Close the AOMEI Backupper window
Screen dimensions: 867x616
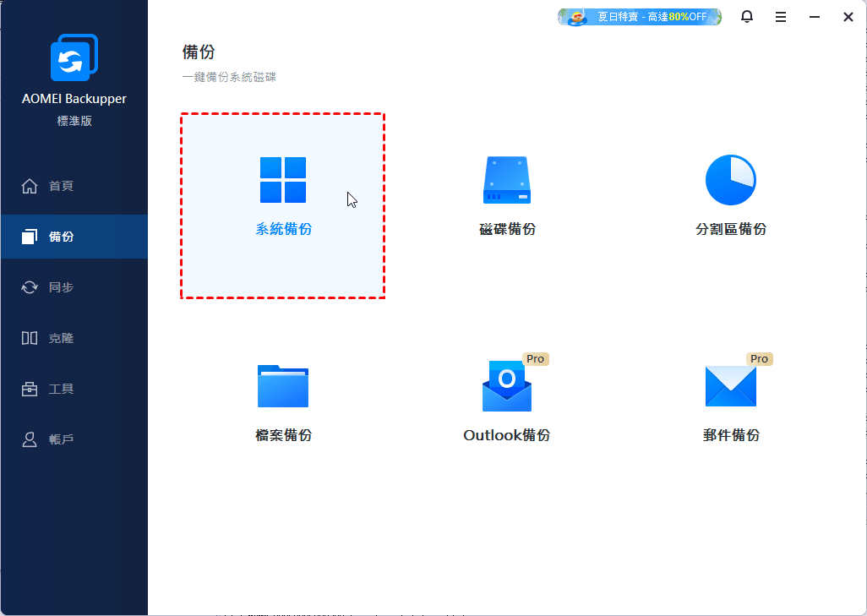(x=848, y=17)
